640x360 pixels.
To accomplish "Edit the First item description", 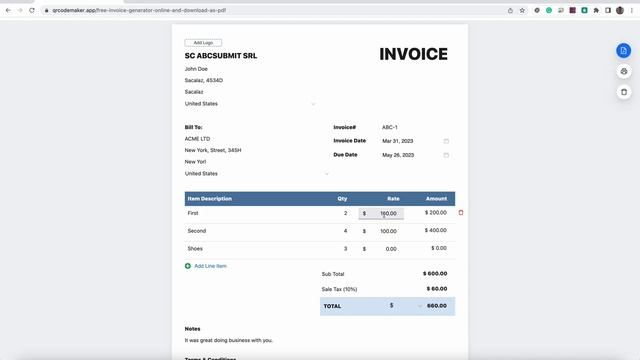I will tap(193, 213).
